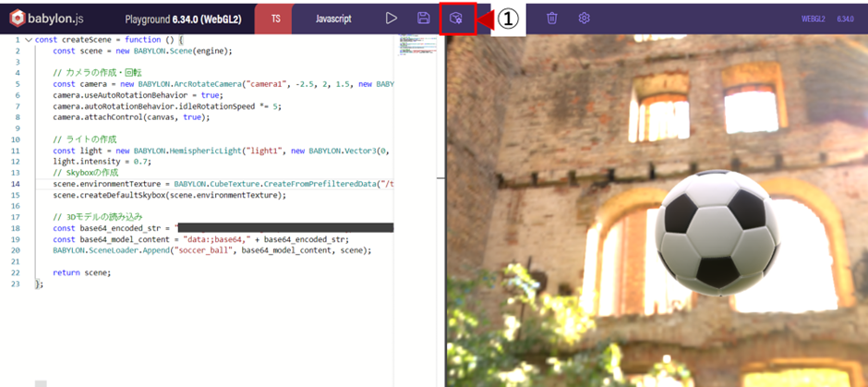Click "scene.createDefaultSkybox" code line

pyautogui.click(x=169, y=195)
